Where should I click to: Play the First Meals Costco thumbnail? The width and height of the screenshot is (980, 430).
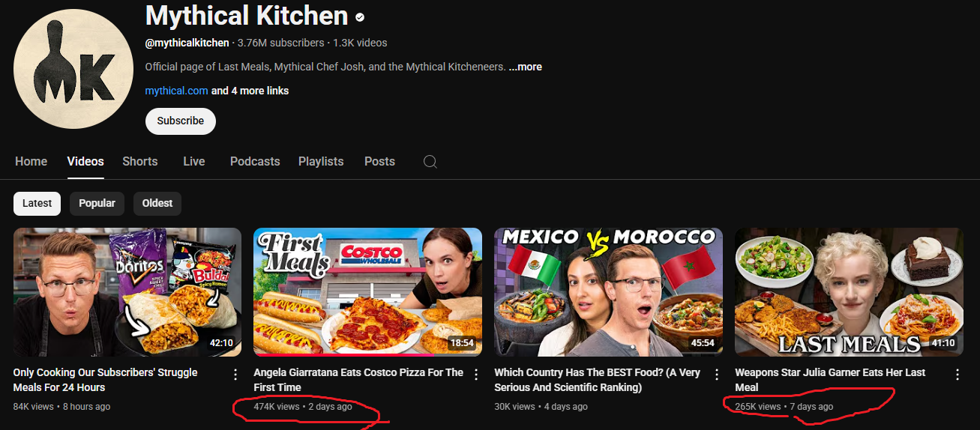[x=368, y=292]
